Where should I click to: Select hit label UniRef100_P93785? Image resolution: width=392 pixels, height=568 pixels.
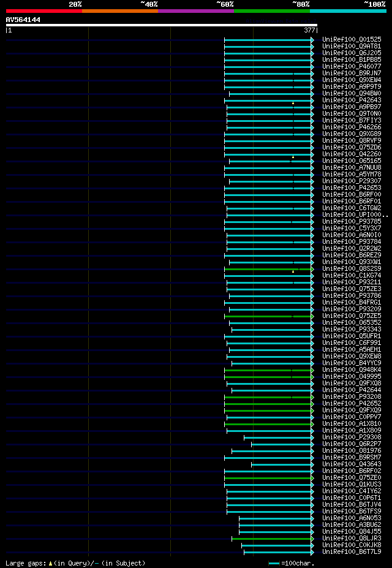click(x=352, y=221)
